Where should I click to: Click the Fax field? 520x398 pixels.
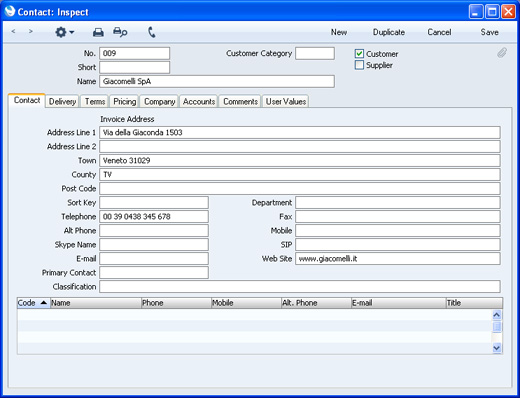coord(398,216)
